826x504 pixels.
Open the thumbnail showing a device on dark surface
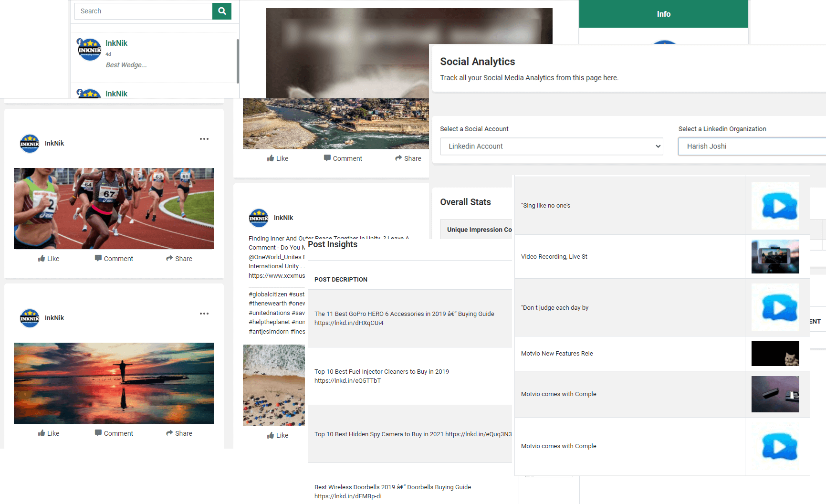click(x=775, y=394)
